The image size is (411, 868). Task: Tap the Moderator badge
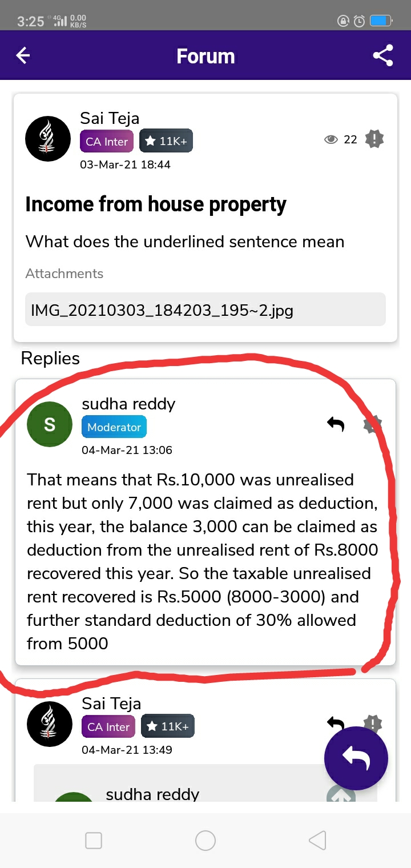(x=114, y=427)
